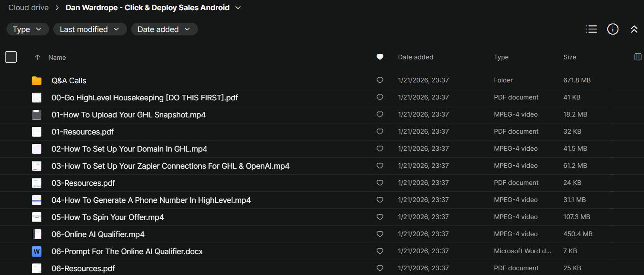Go to Cloud drive breadcrumb
This screenshot has width=644, height=275.
pyautogui.click(x=29, y=8)
